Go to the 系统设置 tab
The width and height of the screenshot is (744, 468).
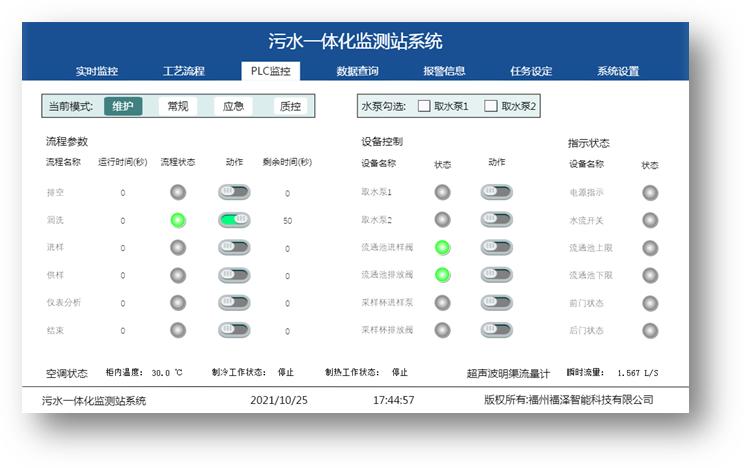click(618, 71)
